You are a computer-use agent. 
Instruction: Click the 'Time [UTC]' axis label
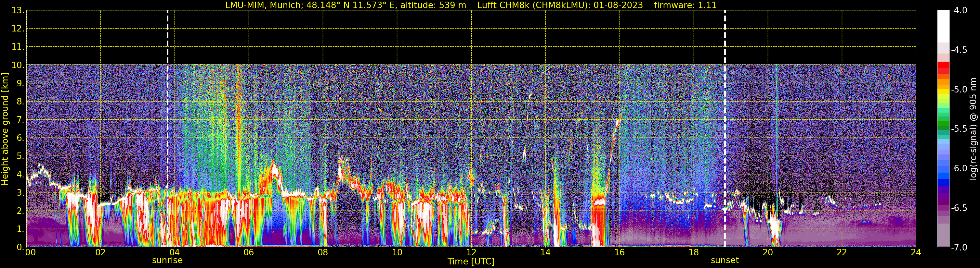tap(471, 262)
